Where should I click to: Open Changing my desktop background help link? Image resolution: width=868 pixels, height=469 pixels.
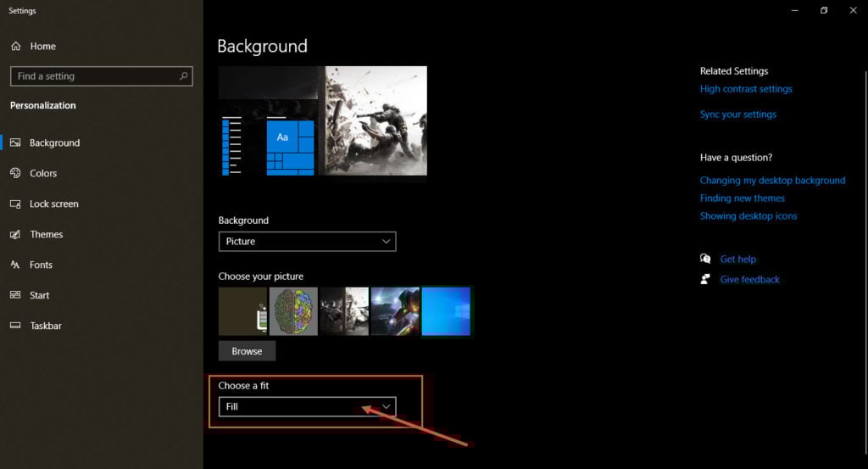point(772,180)
